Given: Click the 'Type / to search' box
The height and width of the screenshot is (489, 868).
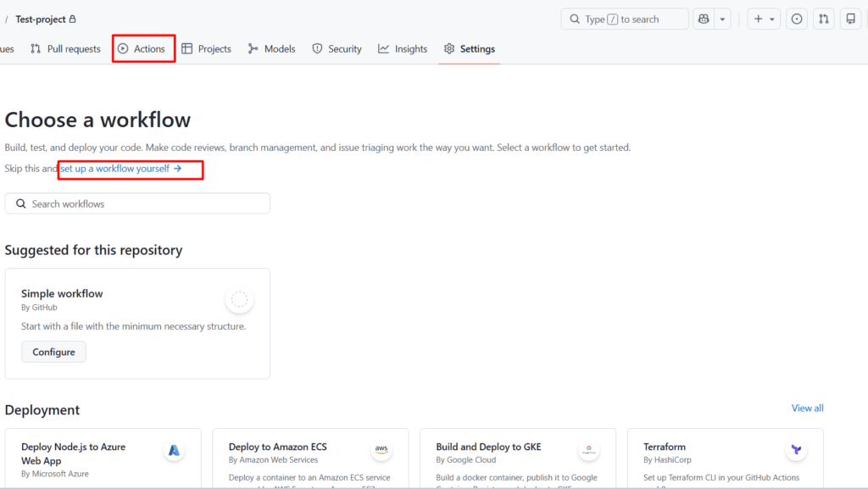Looking at the screenshot, I should (625, 19).
